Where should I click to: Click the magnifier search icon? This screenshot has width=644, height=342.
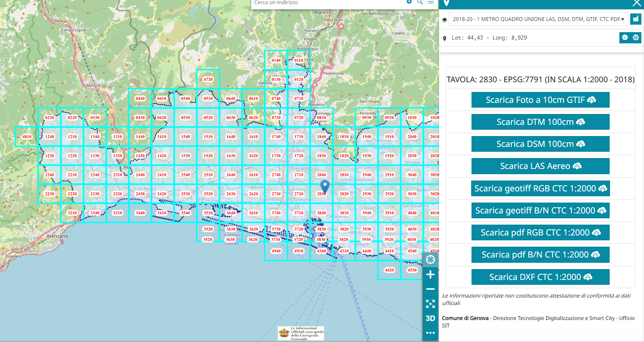(420, 2)
